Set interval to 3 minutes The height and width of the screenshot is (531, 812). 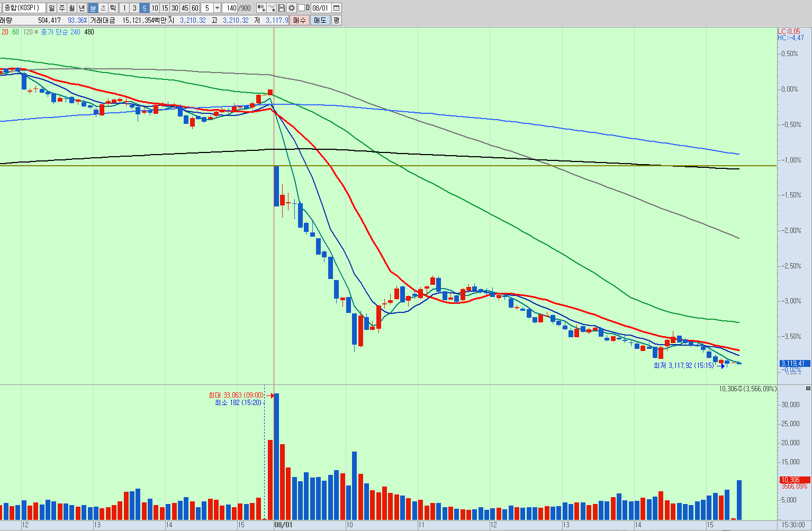coord(134,8)
